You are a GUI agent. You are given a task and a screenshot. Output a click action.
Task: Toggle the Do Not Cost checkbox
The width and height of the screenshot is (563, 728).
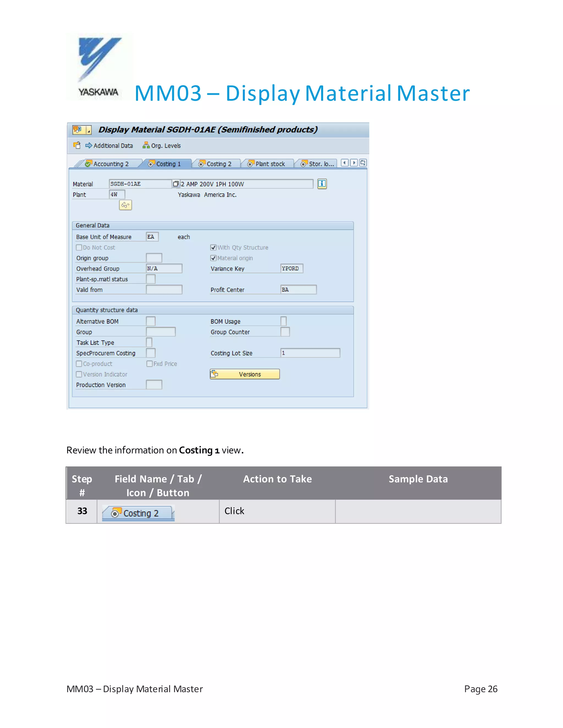pos(79,247)
